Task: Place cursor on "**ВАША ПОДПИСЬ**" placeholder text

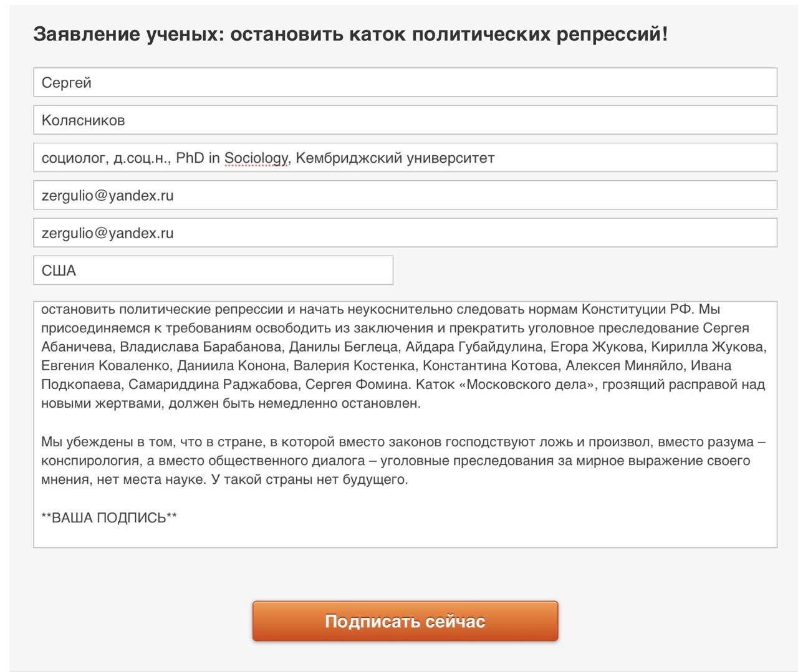Action: [109, 518]
